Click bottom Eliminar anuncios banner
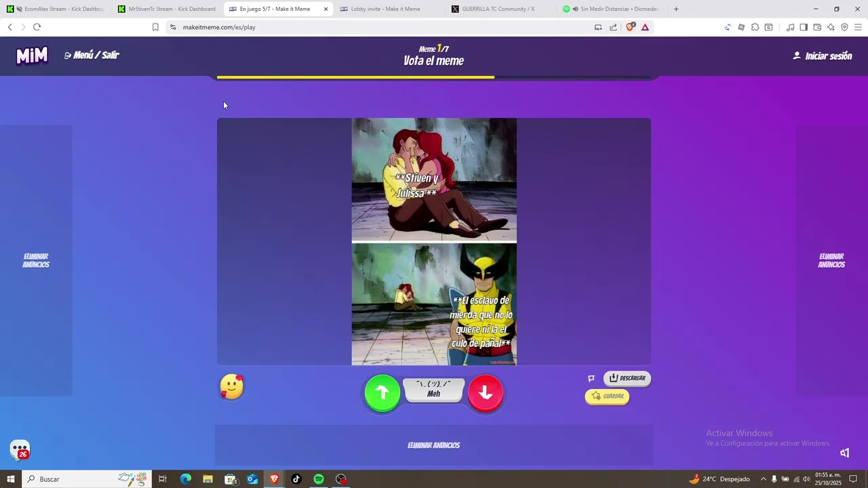This screenshot has height=488, width=868. point(434,445)
